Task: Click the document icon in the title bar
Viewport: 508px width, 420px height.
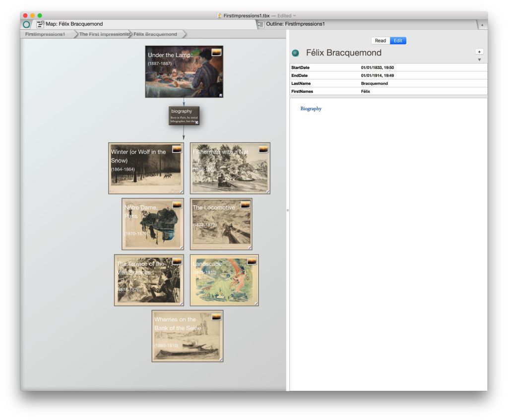Action: 220,15
